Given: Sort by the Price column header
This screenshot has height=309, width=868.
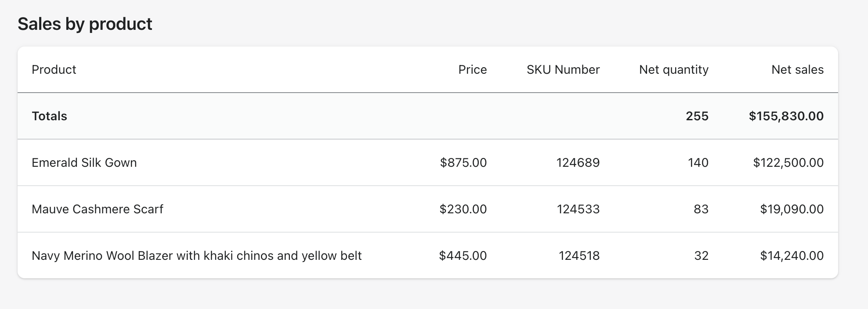Looking at the screenshot, I should click(x=472, y=70).
